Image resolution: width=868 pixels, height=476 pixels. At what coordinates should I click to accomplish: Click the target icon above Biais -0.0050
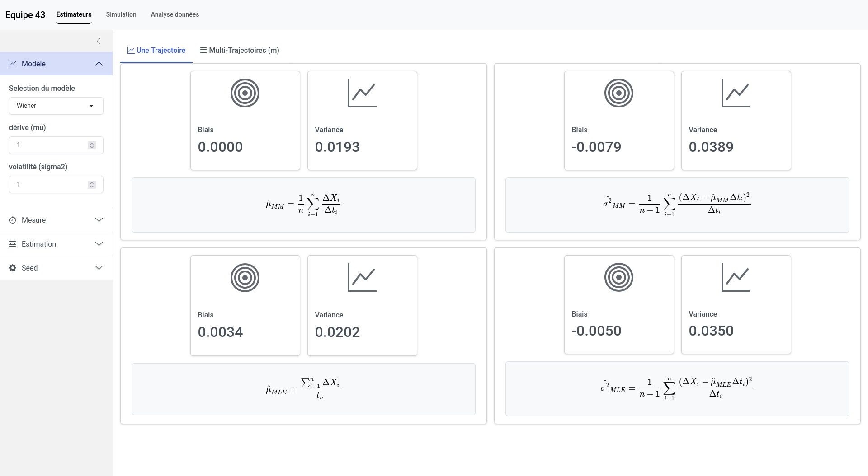[618, 277]
